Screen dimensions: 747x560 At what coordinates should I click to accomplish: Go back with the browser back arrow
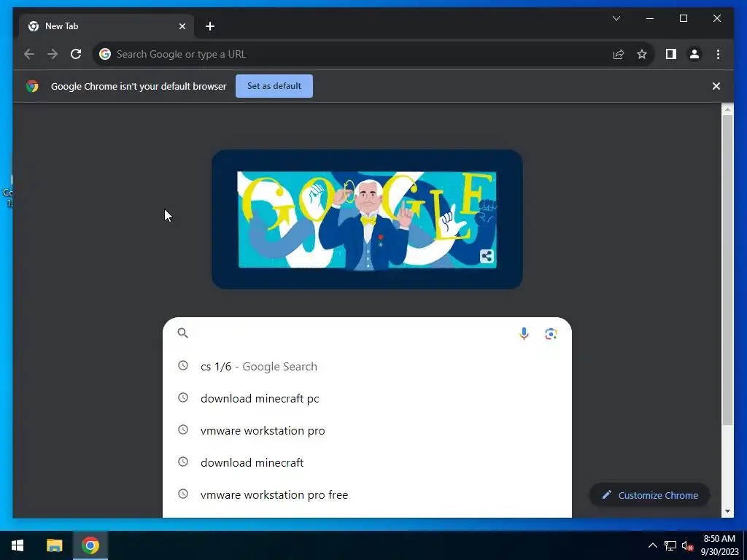point(29,54)
